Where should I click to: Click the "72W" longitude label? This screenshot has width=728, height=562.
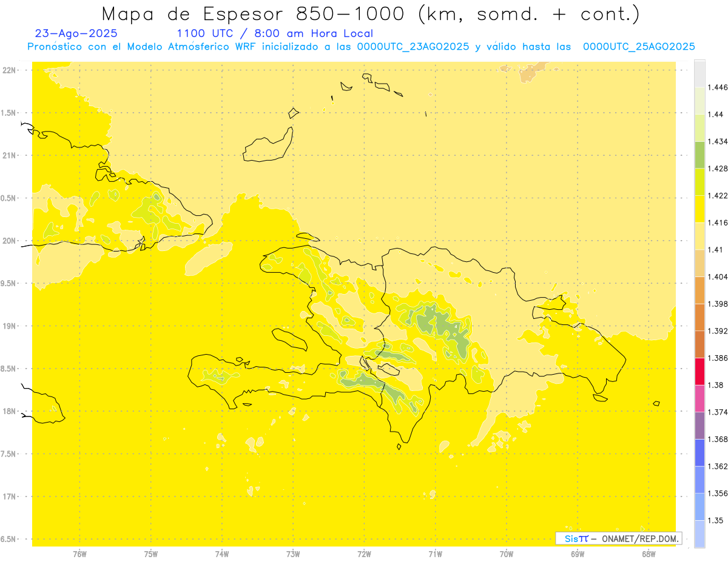tap(364, 554)
